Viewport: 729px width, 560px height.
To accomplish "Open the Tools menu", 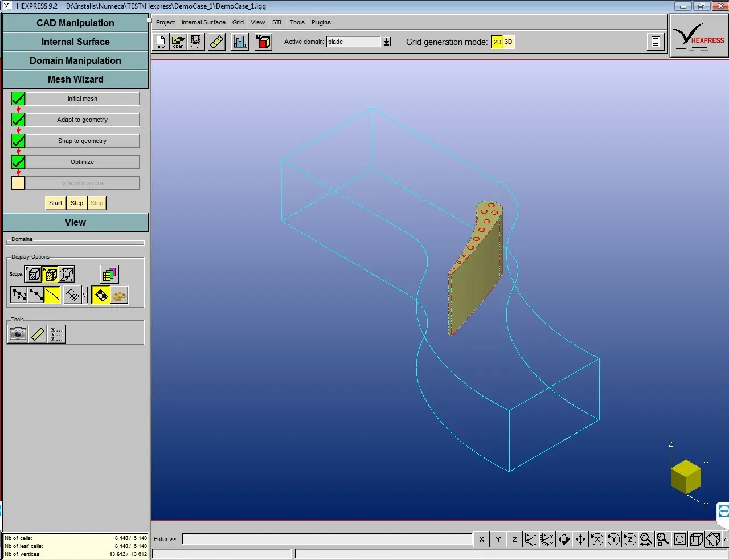I will (297, 23).
